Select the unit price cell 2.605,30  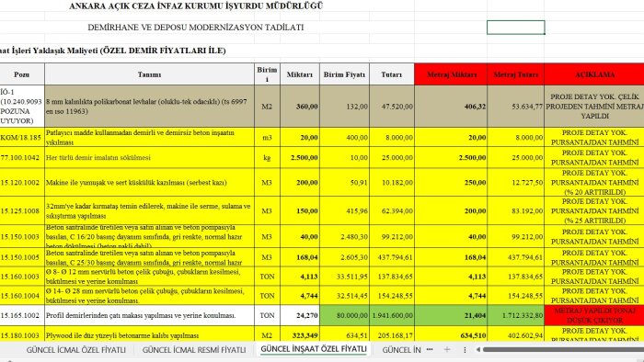[344, 257]
